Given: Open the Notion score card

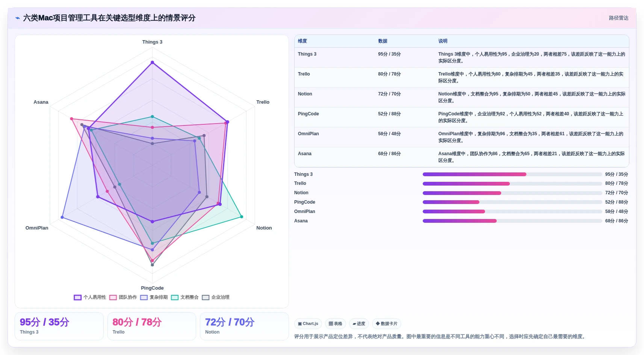Looking at the screenshot, I should point(244,326).
